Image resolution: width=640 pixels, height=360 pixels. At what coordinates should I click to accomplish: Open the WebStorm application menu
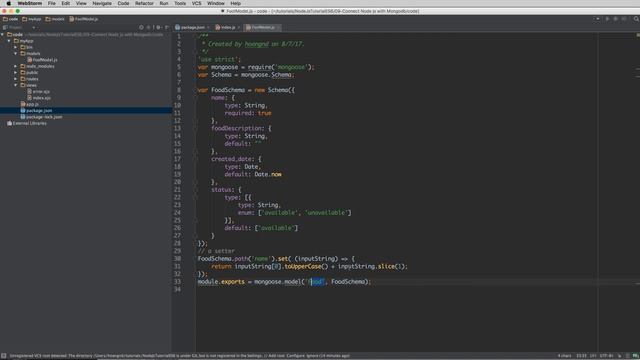[x=30, y=3]
